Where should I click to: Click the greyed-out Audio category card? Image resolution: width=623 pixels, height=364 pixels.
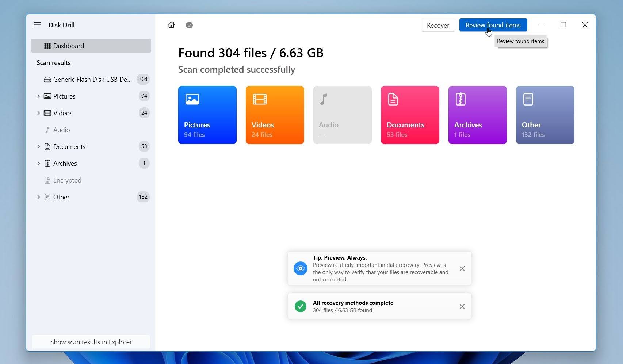pos(343,115)
